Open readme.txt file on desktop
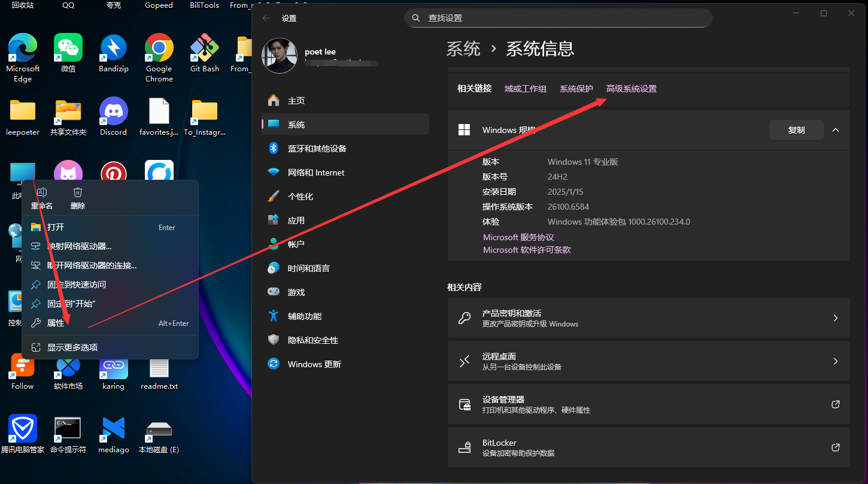868x484 pixels. pyautogui.click(x=159, y=366)
